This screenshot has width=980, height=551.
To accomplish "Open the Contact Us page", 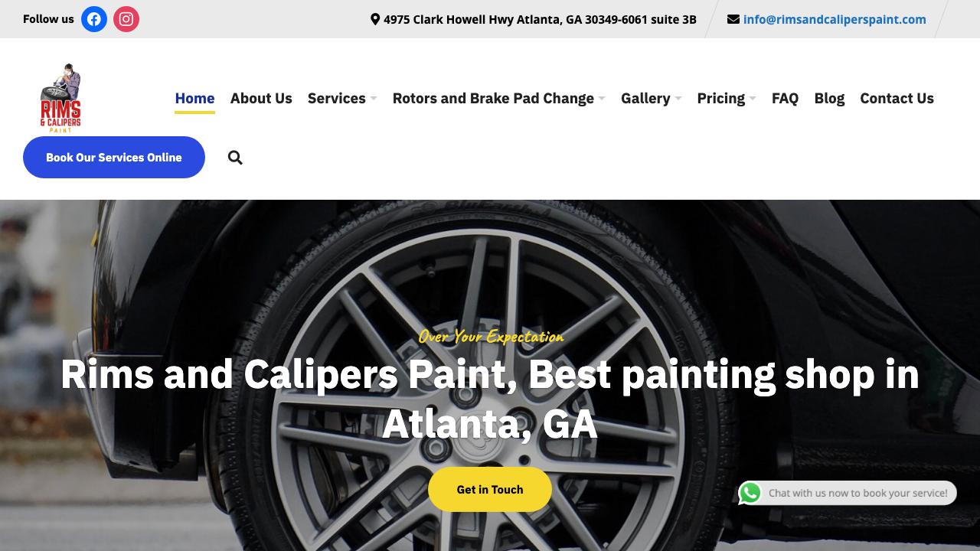I will pyautogui.click(x=897, y=98).
